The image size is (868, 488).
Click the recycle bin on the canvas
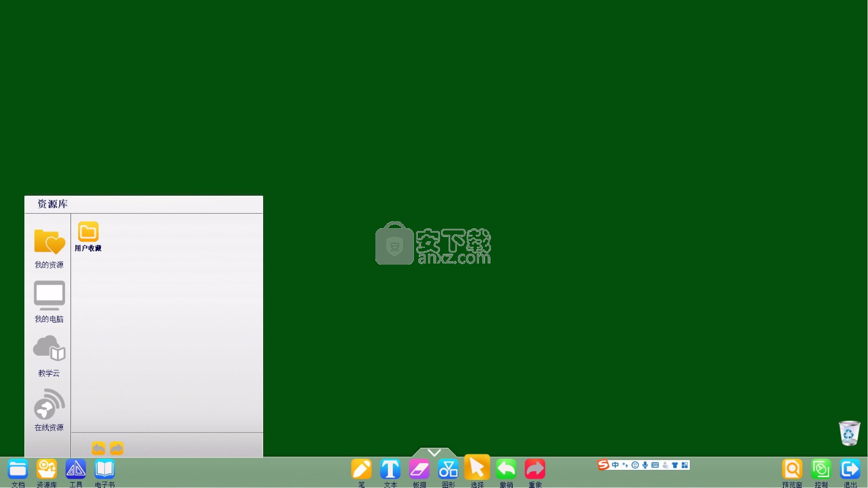point(850,433)
